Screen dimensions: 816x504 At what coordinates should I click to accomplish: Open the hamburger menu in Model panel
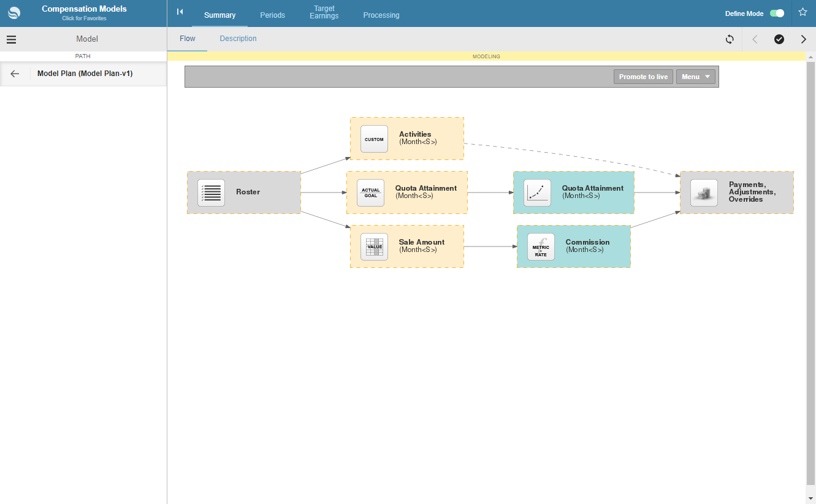(11, 39)
